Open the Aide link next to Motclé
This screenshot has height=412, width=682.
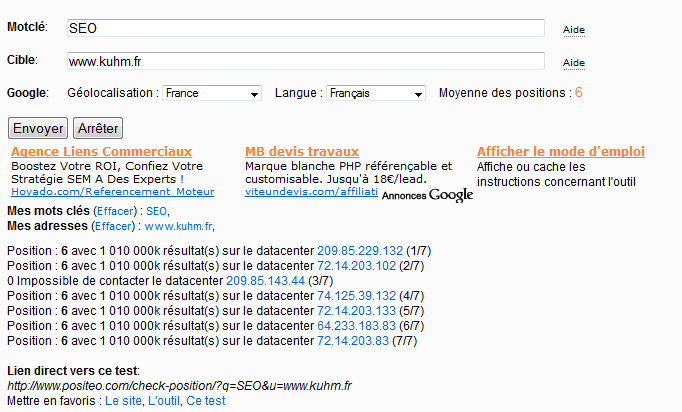[x=574, y=30]
